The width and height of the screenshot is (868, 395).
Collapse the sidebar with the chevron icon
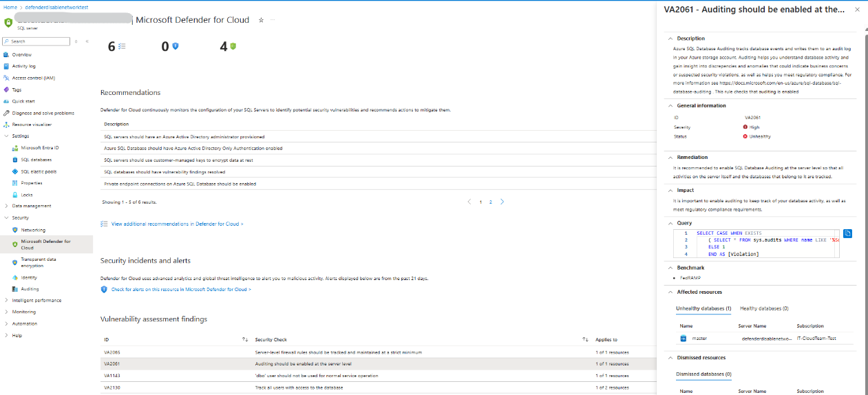(x=87, y=41)
